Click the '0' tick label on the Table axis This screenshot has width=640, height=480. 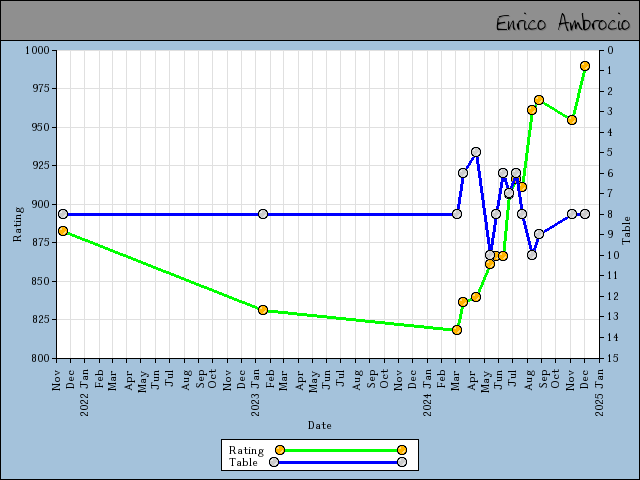tap(610, 50)
